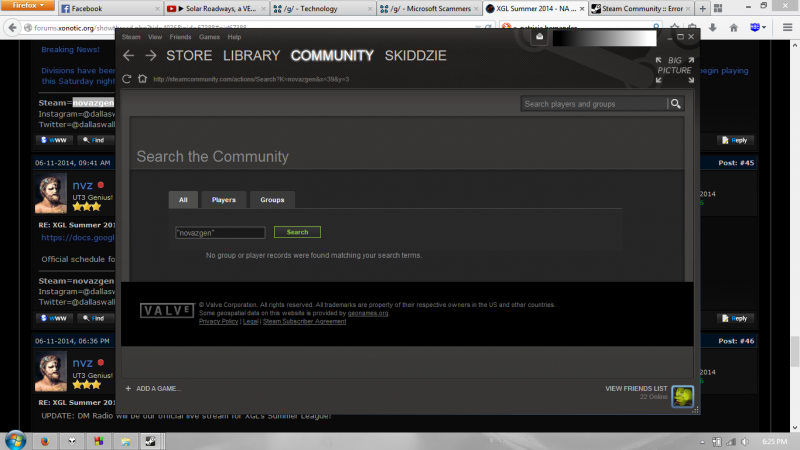The height and width of the screenshot is (450, 800).
Task: Click the magnifier in Steam player search
Action: [x=676, y=104]
